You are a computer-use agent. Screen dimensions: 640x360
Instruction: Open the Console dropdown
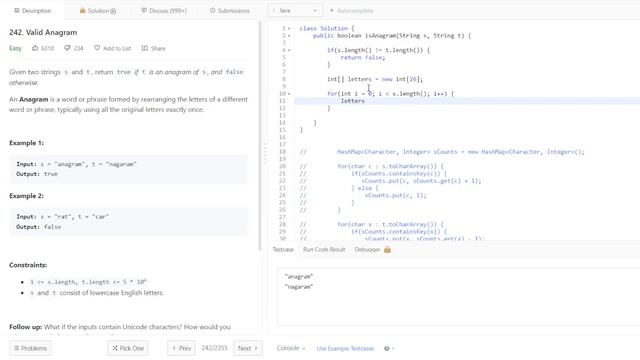[291, 348]
